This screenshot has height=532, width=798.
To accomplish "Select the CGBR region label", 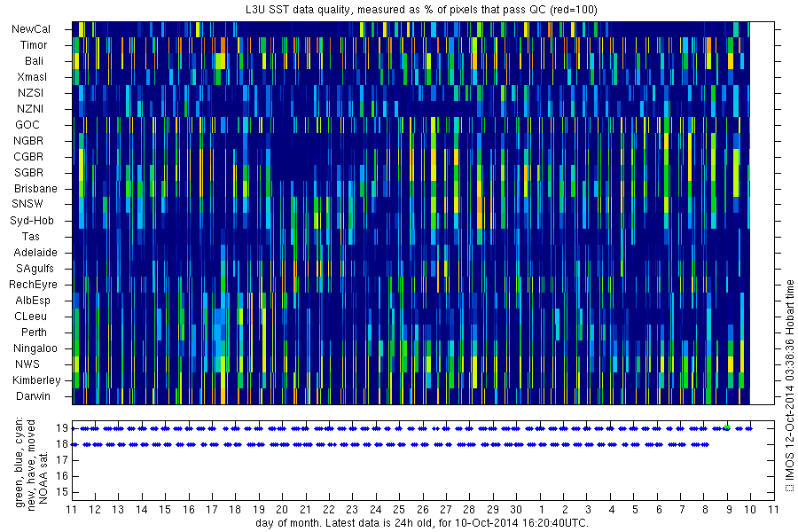I will click(x=28, y=157).
